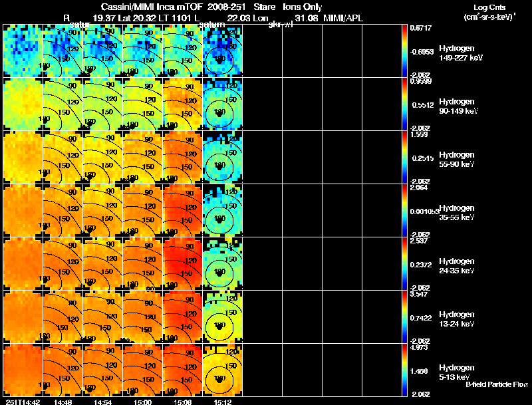Viewport: 532px width, 405px height.
Task: Click the 'Hydrogen 149-227 keV' label
Action: tap(461, 53)
